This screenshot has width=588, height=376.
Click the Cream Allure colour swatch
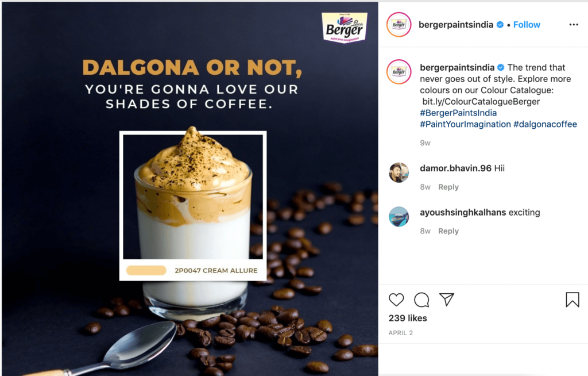(146, 270)
